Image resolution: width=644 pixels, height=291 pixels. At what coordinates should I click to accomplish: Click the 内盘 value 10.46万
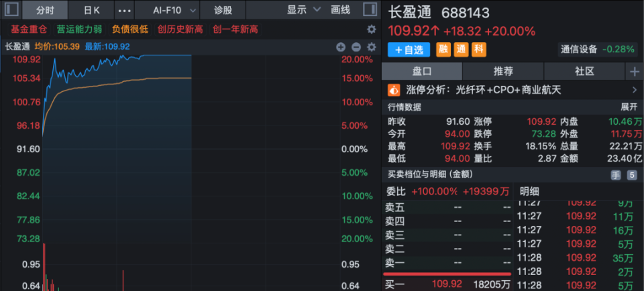click(x=625, y=121)
